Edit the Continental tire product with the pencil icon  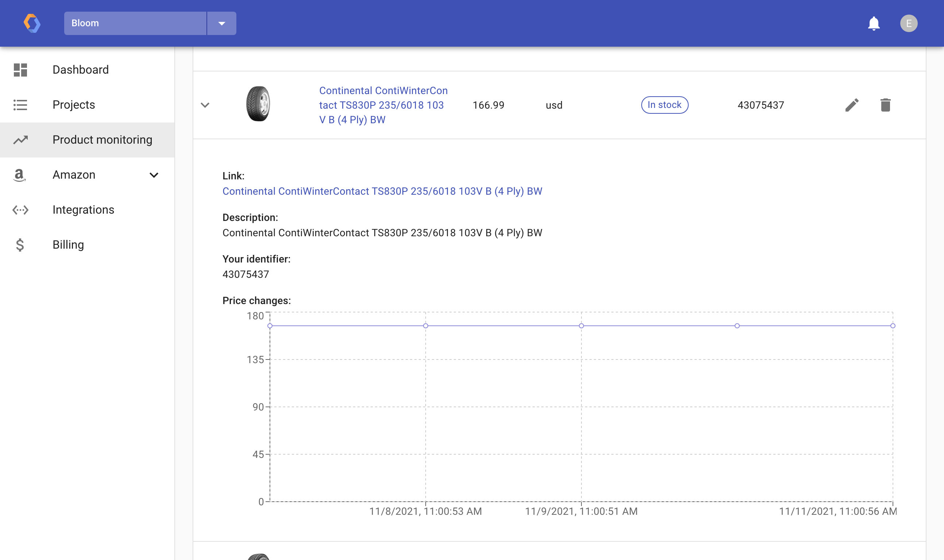point(851,105)
